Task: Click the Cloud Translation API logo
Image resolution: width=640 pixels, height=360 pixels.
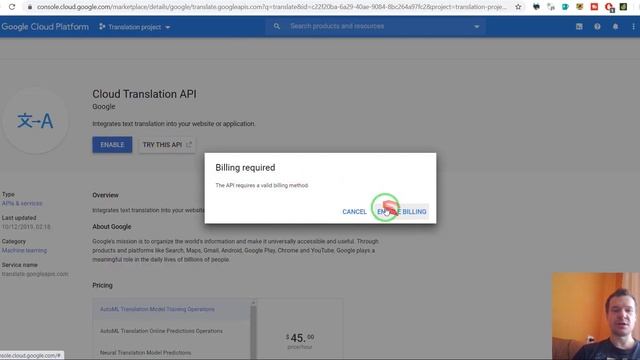Action: (x=35, y=121)
